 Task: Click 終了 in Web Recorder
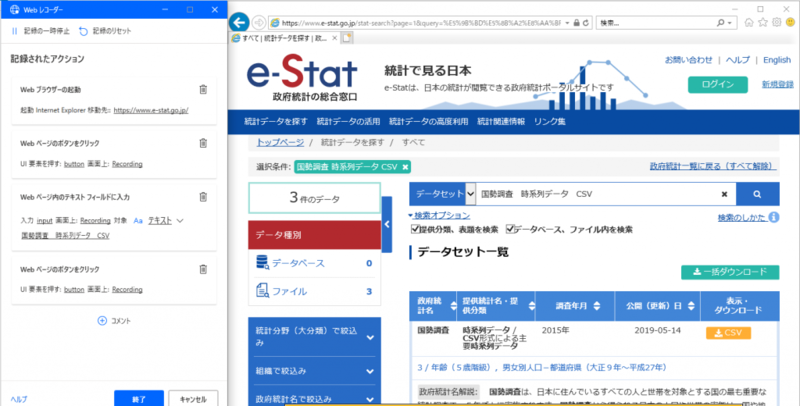tap(139, 399)
